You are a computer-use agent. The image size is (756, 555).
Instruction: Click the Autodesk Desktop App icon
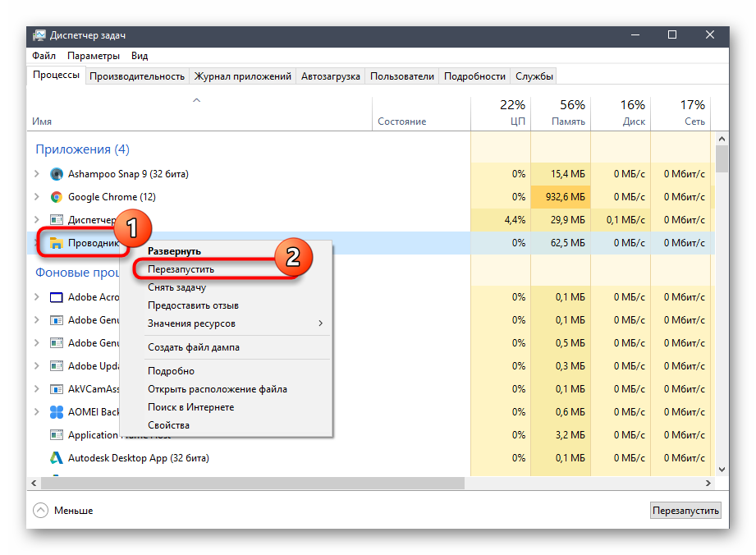pyautogui.click(x=57, y=458)
